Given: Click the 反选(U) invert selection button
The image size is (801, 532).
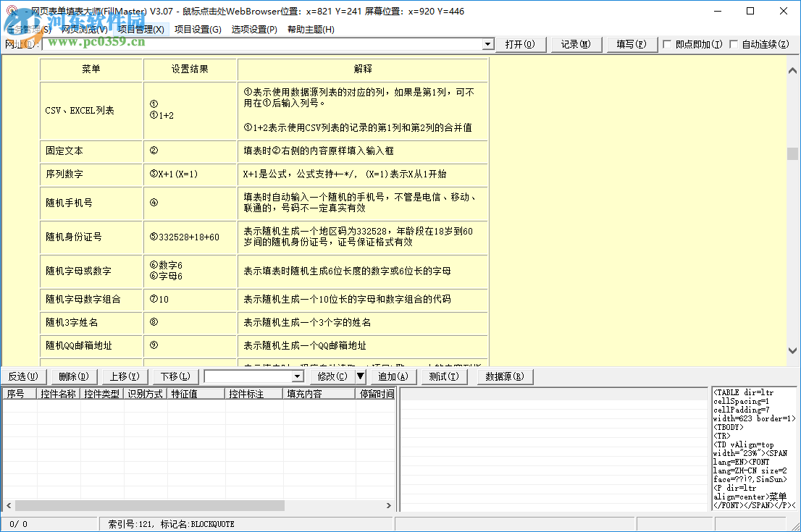Looking at the screenshot, I should click(x=25, y=376).
